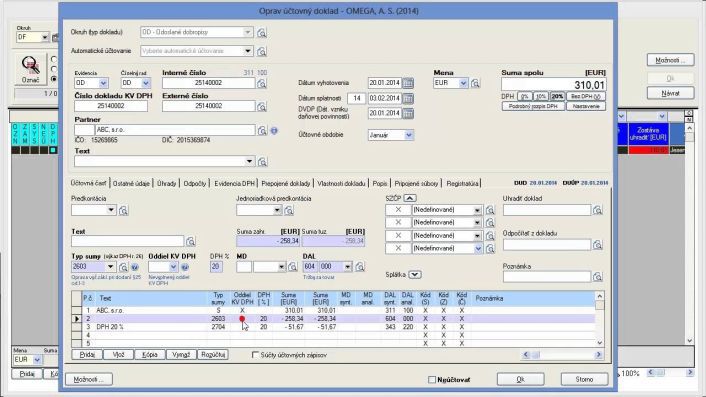Open account lookup icon beside DAL 604
Image resolution: width=706 pixels, height=397 pixels.
point(360,267)
